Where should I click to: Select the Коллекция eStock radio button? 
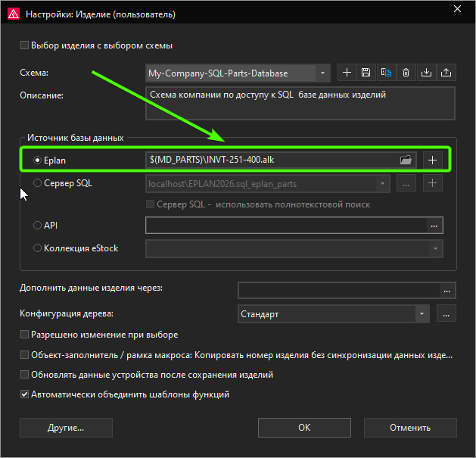[37, 248]
